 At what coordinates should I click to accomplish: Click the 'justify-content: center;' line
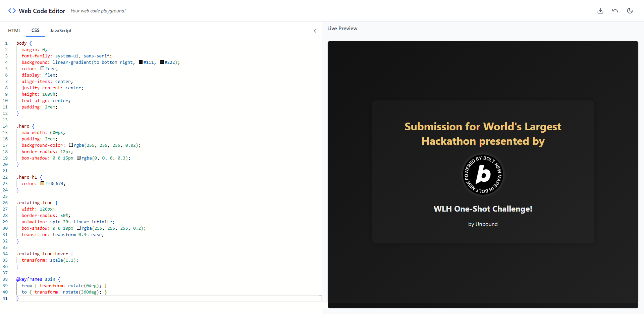click(53, 88)
